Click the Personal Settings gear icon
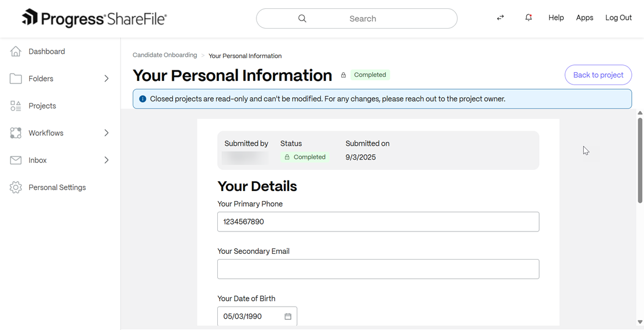This screenshot has height=330, width=644. click(x=16, y=188)
